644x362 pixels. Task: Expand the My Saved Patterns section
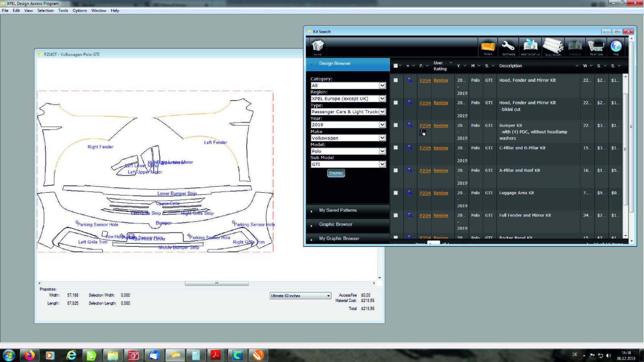[338, 210]
